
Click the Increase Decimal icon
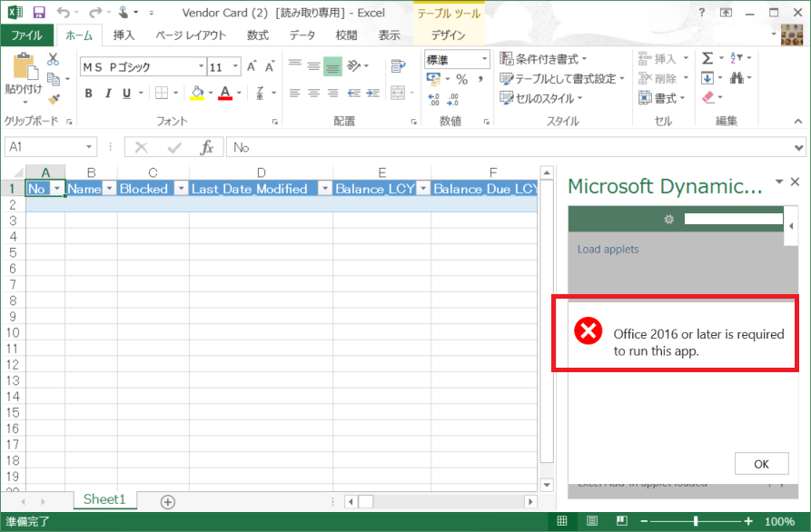point(434,99)
